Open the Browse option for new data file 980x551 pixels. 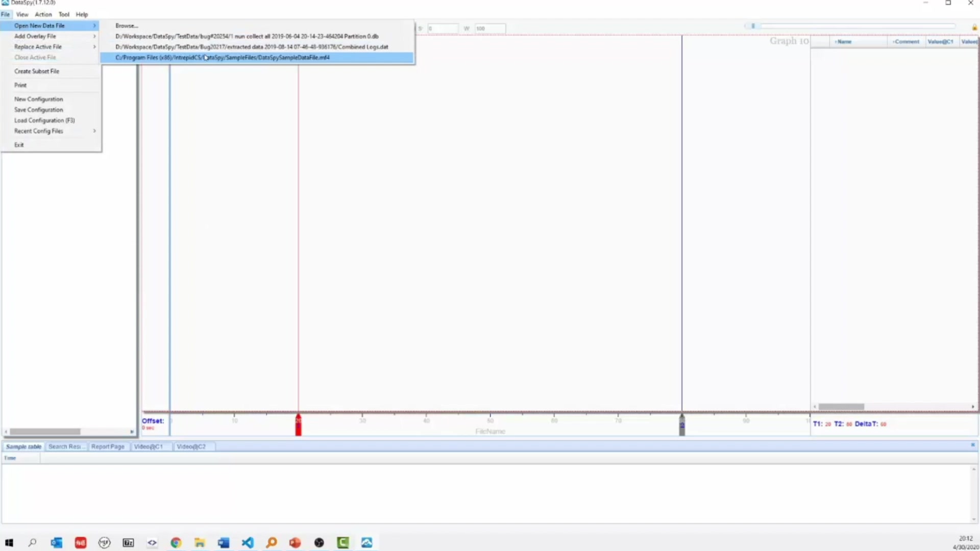126,26
